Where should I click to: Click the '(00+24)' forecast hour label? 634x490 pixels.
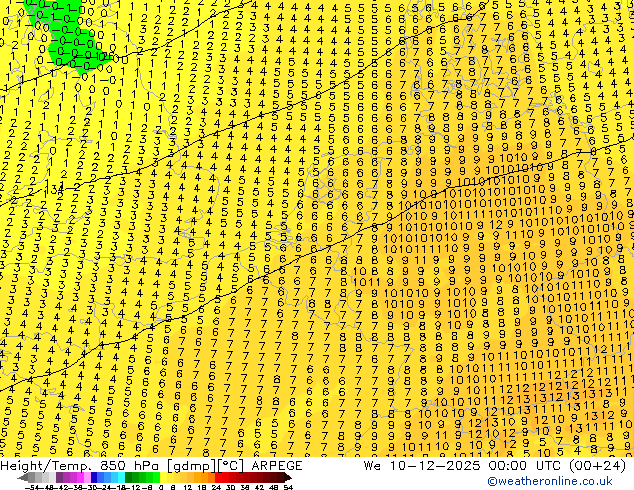[597, 465]
